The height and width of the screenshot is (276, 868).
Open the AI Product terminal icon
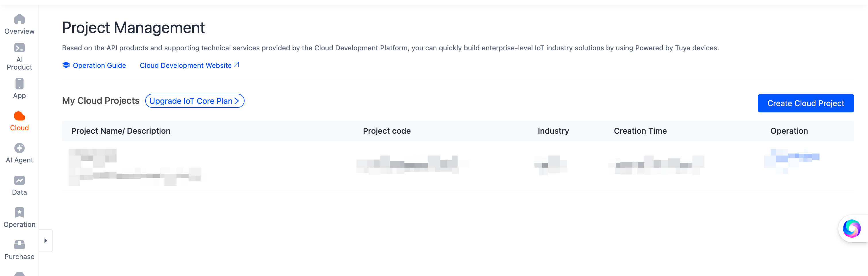coord(20,48)
